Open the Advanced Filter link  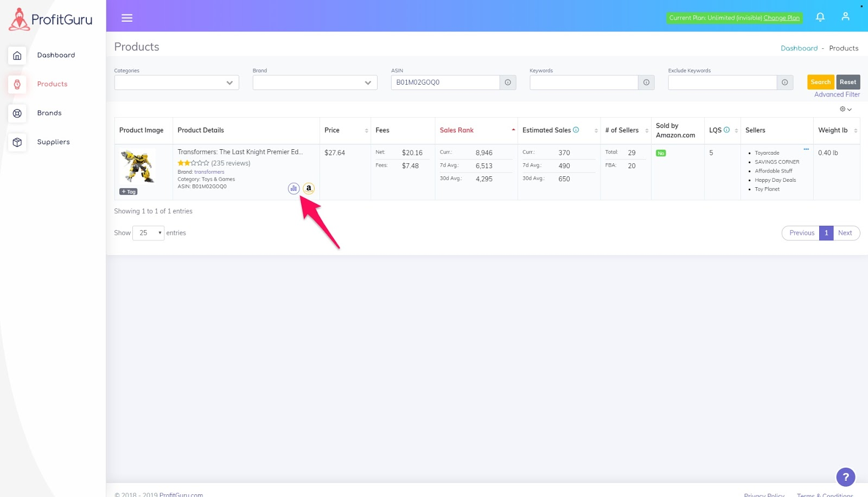coord(837,94)
